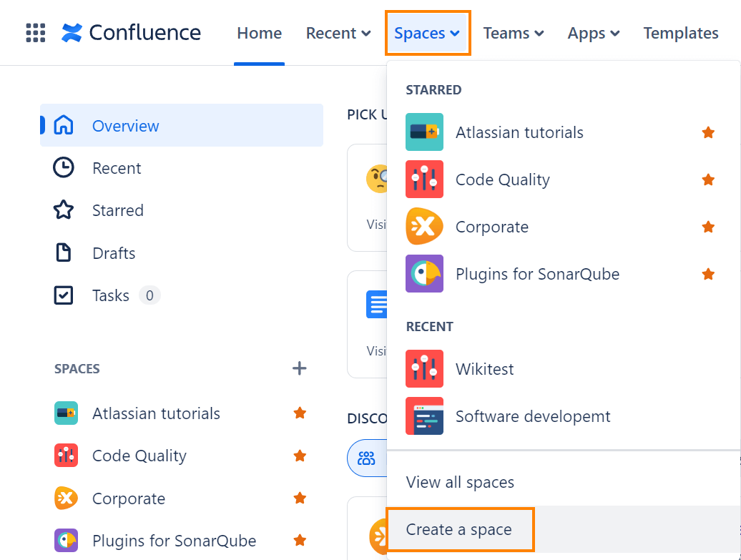Select Corporate in Spaces dropdown
The height and width of the screenshot is (560, 741).
click(564, 227)
